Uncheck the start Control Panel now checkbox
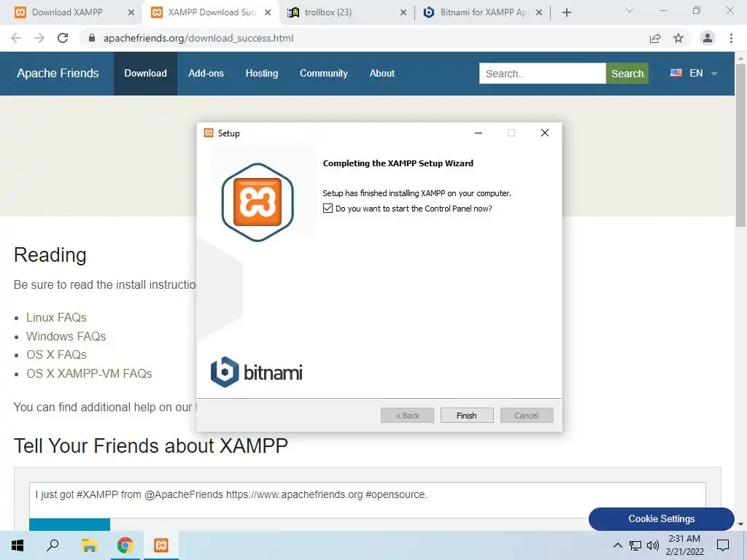This screenshot has width=747, height=560. click(328, 208)
